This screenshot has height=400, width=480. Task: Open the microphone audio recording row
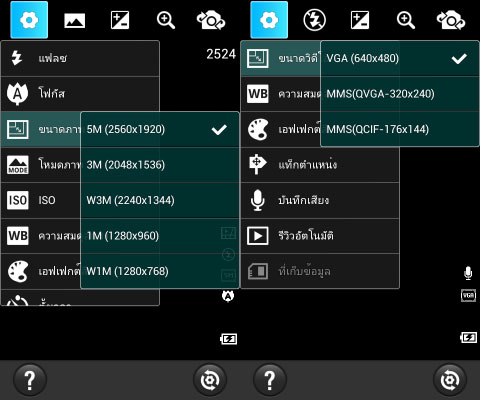point(320,200)
